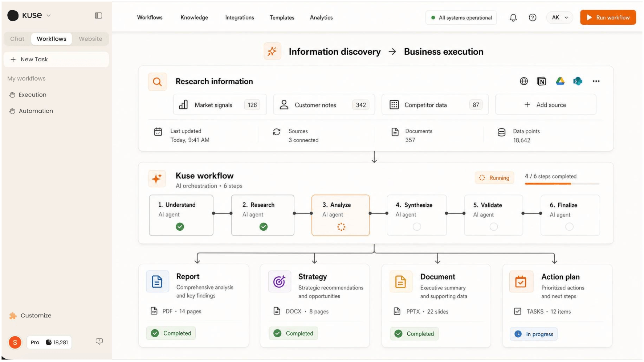644x362 pixels.
Task: Toggle the Finalize step status circle
Action: (x=569, y=227)
